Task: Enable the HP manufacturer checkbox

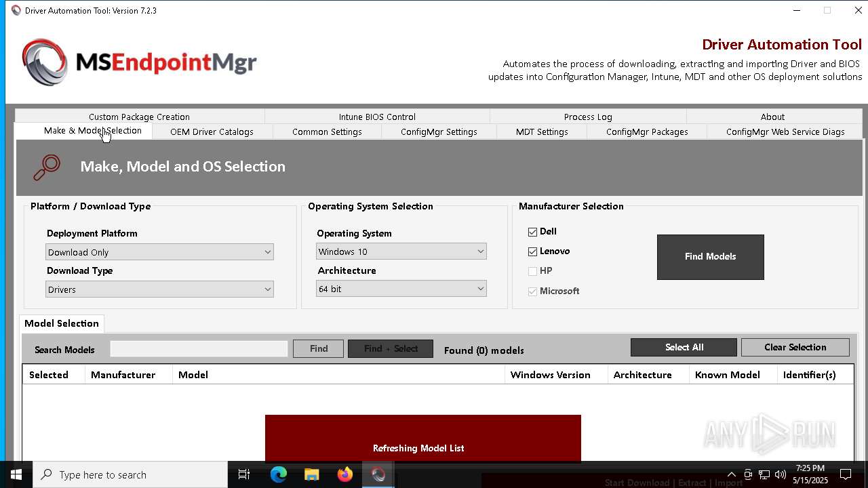Action: tap(532, 271)
